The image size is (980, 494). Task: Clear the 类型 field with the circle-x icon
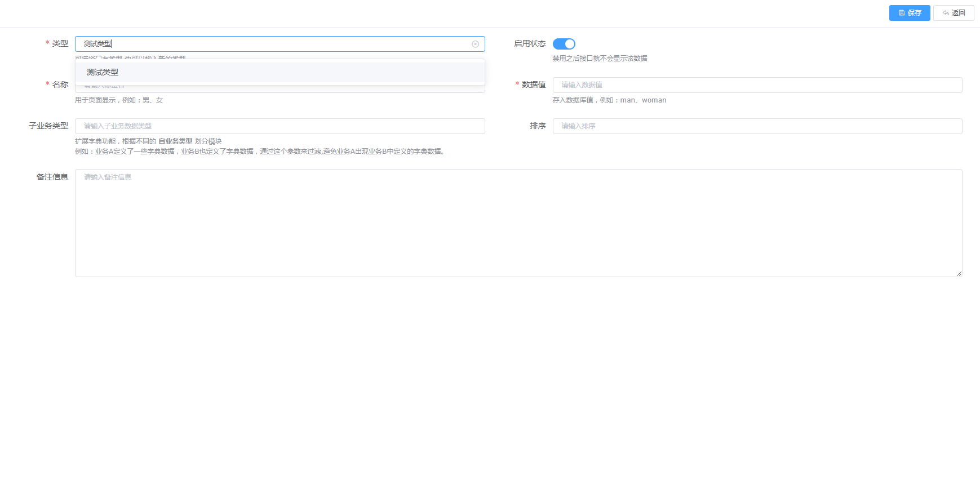click(x=475, y=44)
